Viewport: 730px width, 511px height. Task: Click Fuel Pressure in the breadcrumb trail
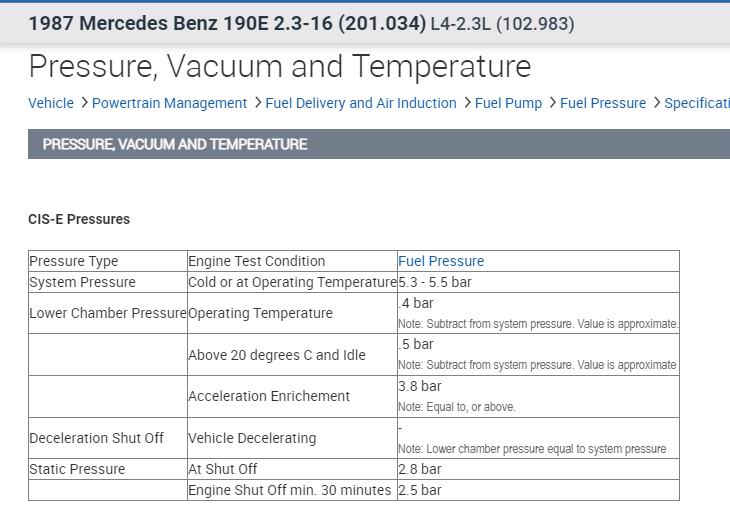pyautogui.click(x=603, y=103)
